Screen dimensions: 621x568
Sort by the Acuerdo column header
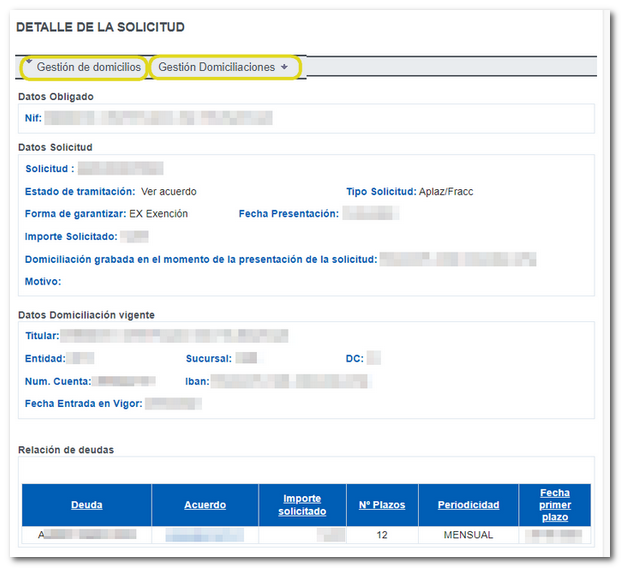204,505
